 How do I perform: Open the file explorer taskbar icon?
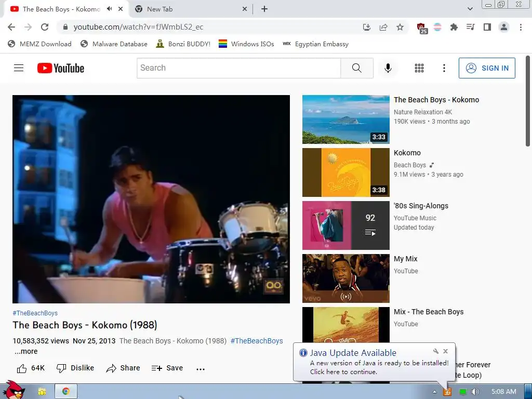(42, 392)
